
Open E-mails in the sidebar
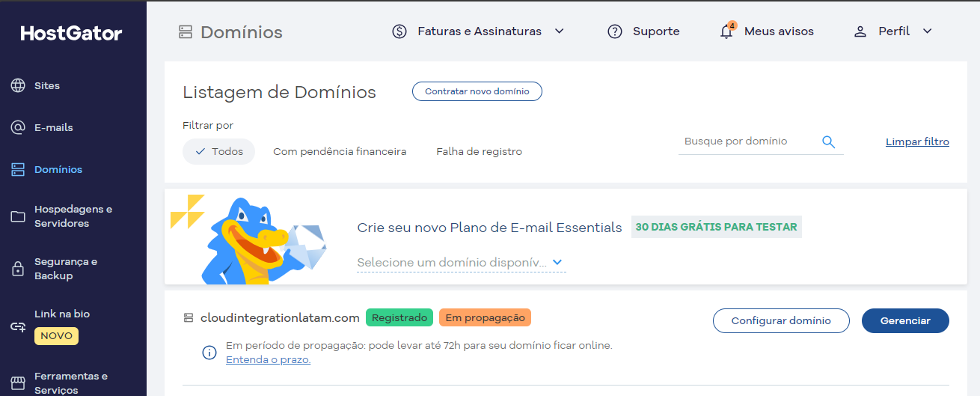coord(54,127)
